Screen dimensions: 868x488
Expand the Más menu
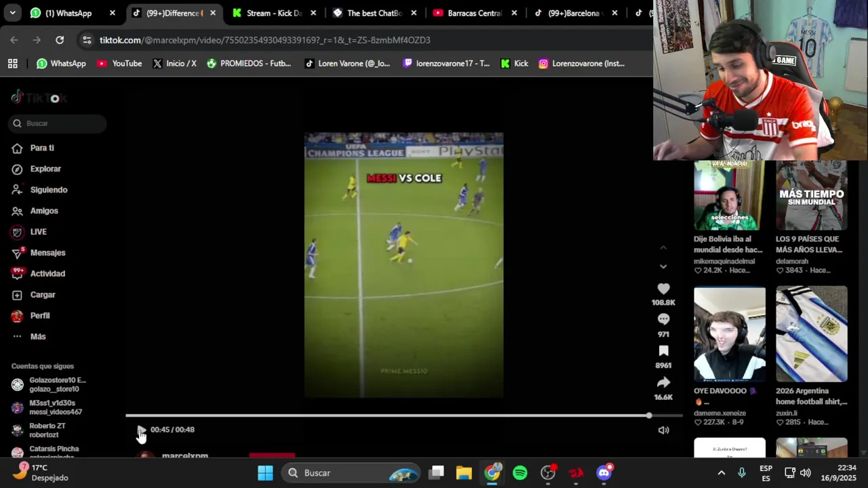38,337
